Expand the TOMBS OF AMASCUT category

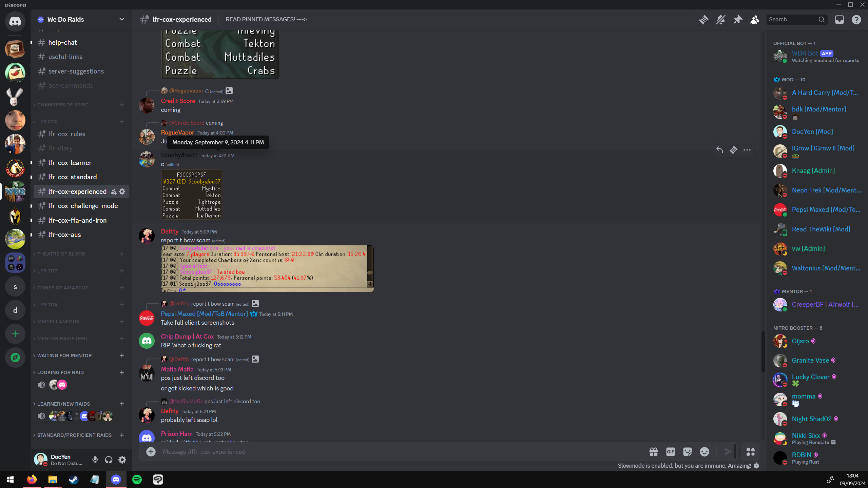pos(63,287)
